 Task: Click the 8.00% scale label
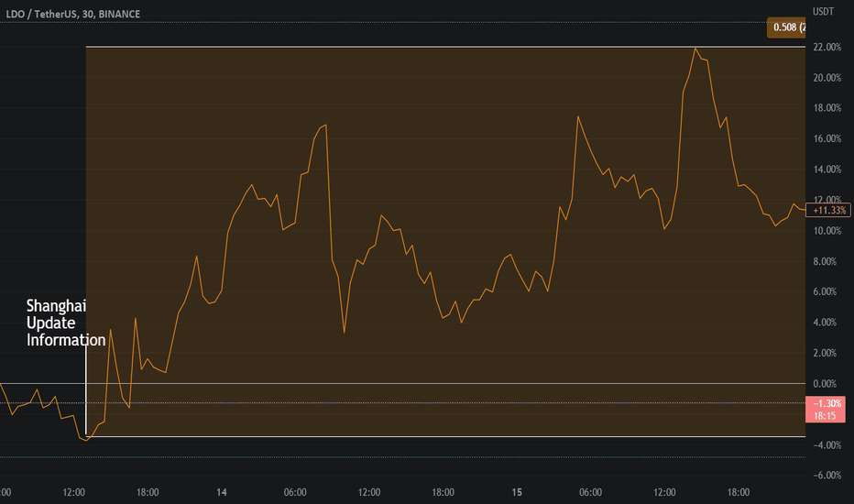click(x=825, y=261)
